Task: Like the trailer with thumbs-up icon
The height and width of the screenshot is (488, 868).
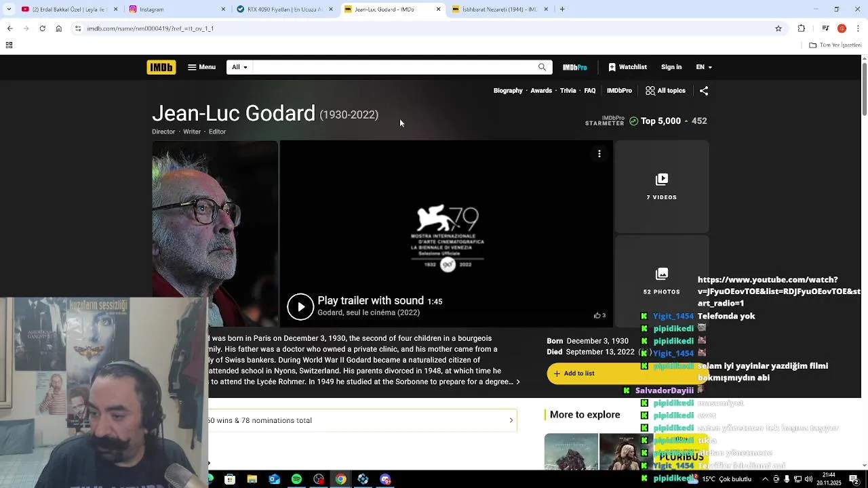Action: 597,315
